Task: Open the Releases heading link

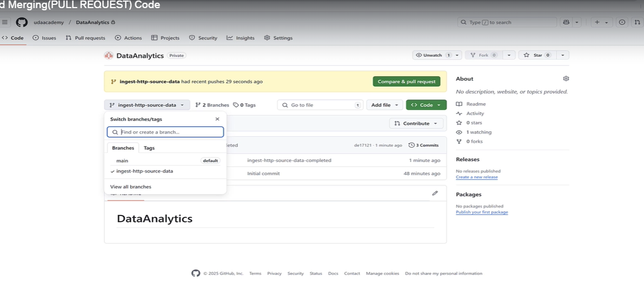Action: tap(467, 159)
